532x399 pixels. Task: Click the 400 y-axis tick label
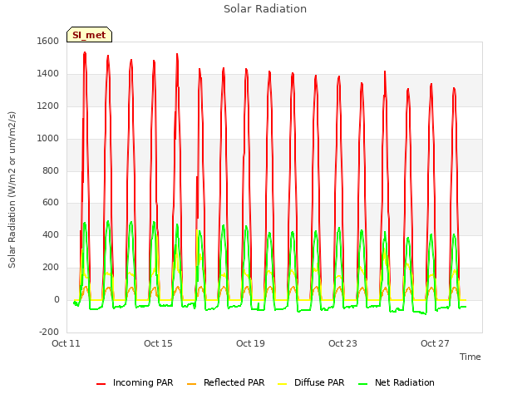(x=51, y=234)
